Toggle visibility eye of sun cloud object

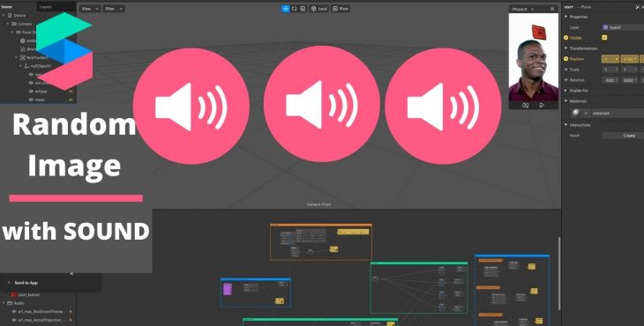[x=31, y=83]
